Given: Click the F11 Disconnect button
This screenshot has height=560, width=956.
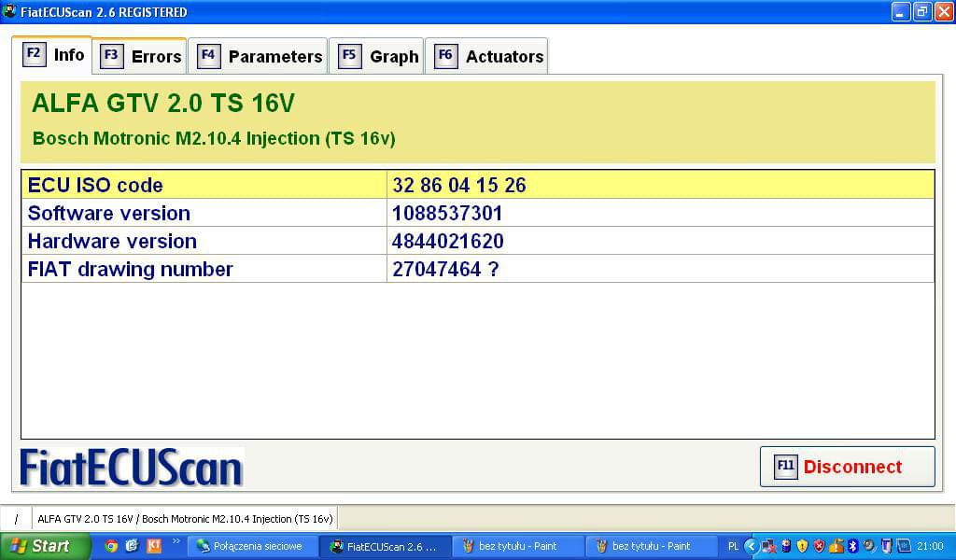Looking at the screenshot, I should point(848,467).
